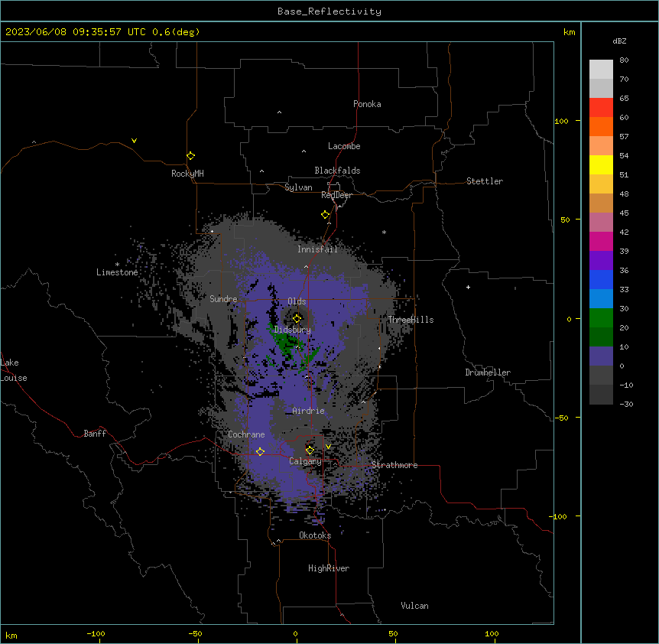This screenshot has height=644, width=659.
Task: Click the yellow diamond marker above RockyMH
Action: click(x=190, y=156)
